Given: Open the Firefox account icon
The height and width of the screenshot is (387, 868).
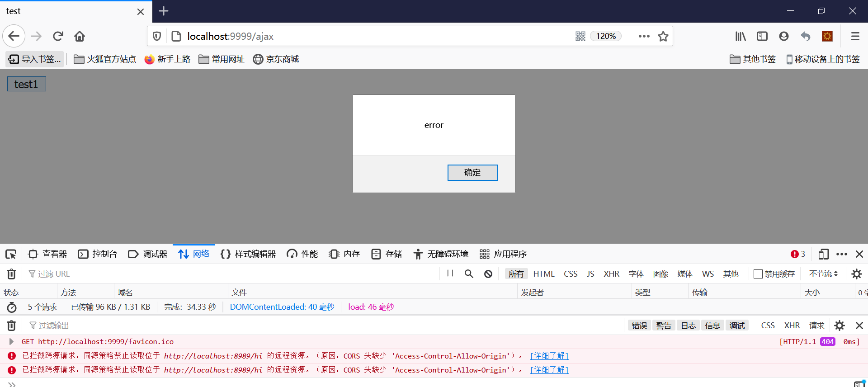Looking at the screenshot, I should (784, 36).
